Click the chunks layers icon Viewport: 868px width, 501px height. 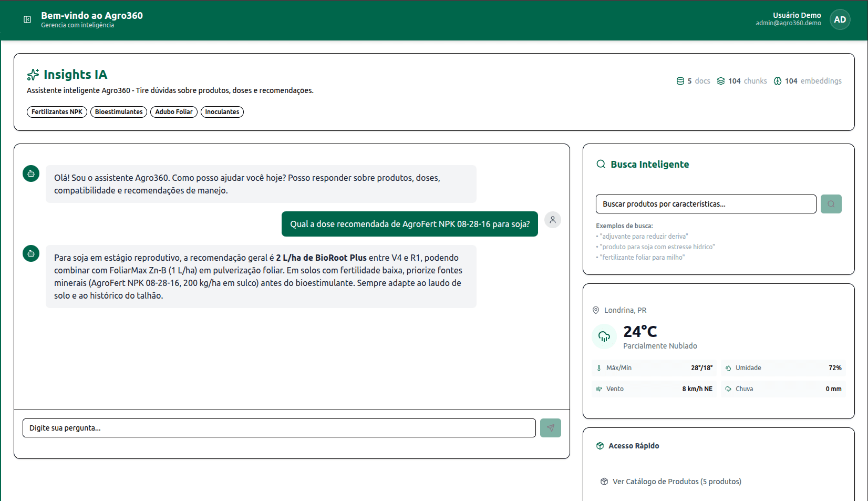pos(721,81)
